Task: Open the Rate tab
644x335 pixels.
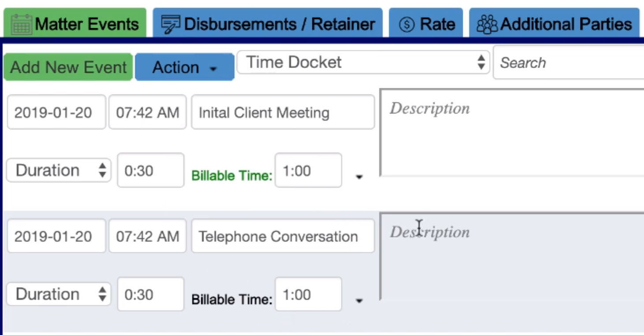Action: pos(426,24)
